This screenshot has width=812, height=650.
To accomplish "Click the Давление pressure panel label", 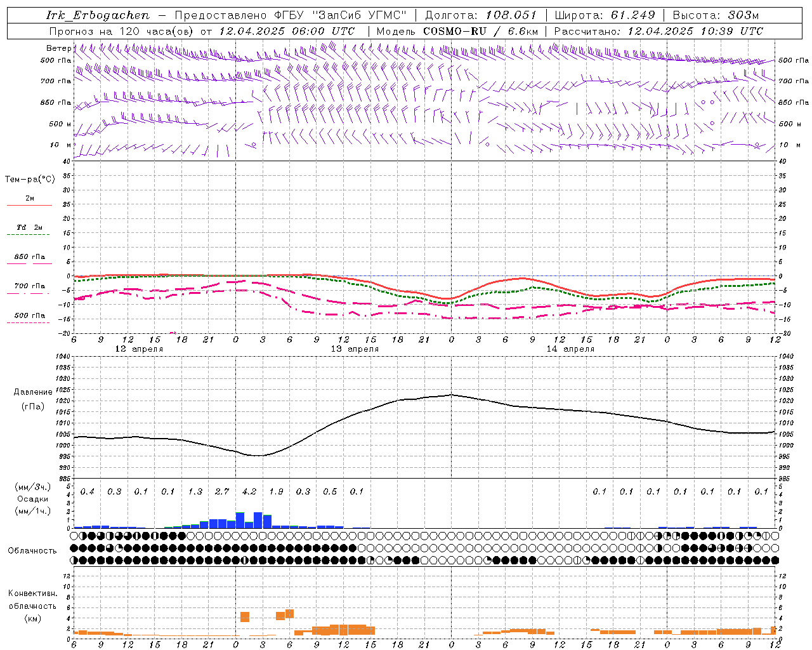I will click(33, 392).
